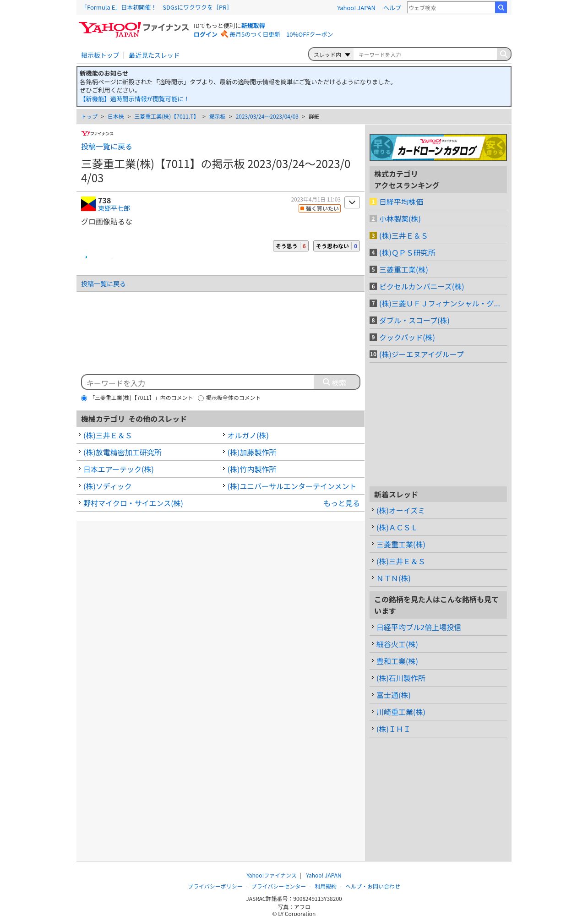Open オルガノ(株) thread link
This screenshot has height=916, width=588.
248,436
